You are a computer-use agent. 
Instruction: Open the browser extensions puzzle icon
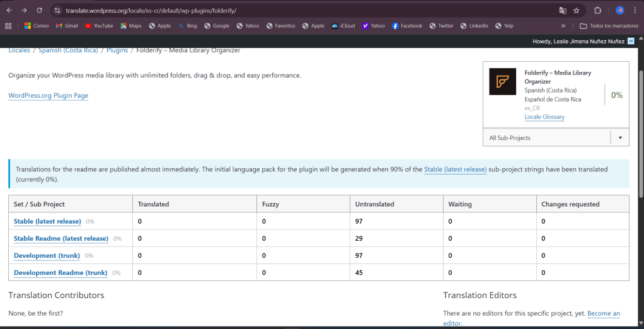pos(598,11)
